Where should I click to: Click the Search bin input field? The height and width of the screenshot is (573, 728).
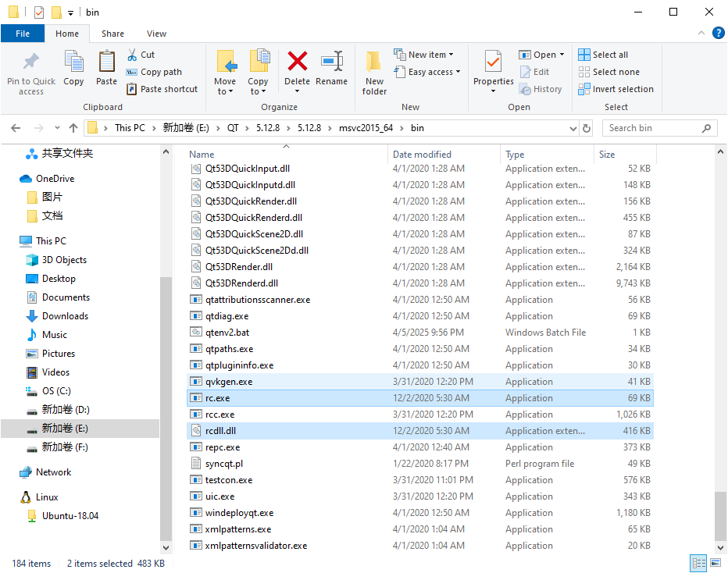click(x=652, y=128)
